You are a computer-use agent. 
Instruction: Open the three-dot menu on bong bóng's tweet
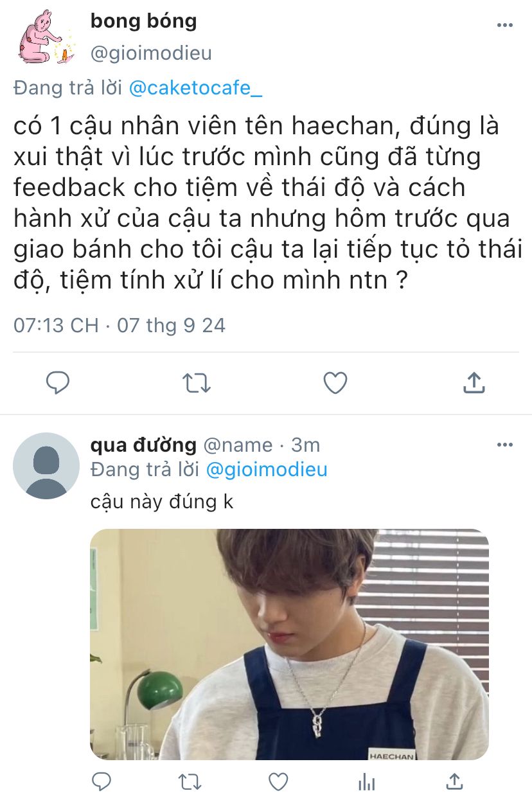505,25
